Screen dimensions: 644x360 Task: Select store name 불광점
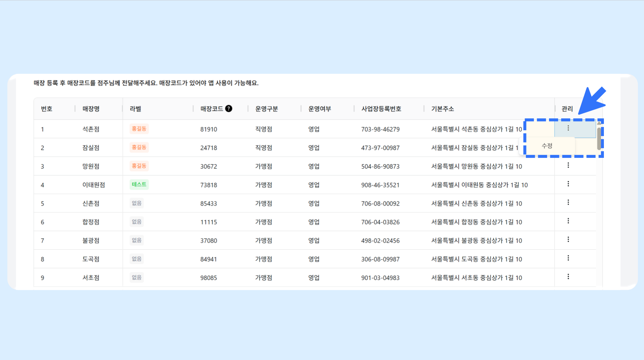pos(91,241)
